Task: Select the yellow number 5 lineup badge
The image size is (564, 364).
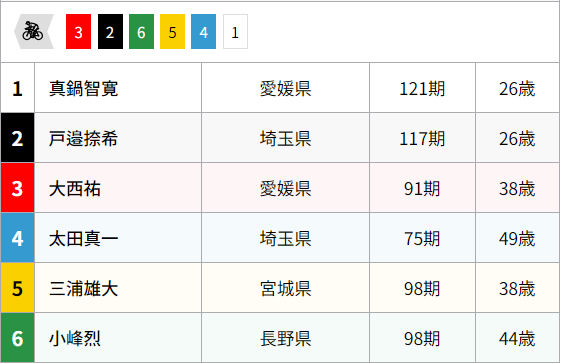Action: 172,32
